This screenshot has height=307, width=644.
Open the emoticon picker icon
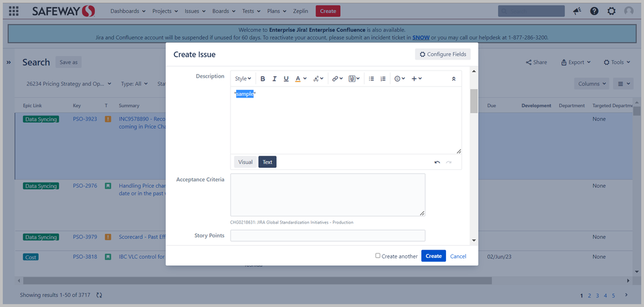coord(399,79)
